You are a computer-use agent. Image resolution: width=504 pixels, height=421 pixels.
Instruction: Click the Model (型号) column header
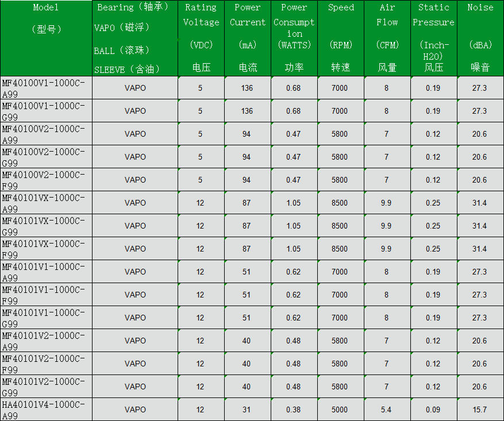[x=46, y=38]
